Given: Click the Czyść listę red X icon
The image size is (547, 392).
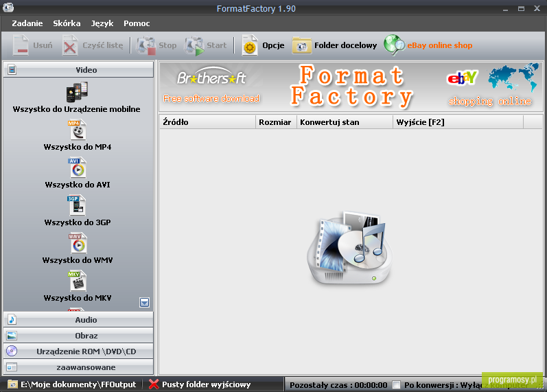Looking at the screenshot, I should pos(70,45).
